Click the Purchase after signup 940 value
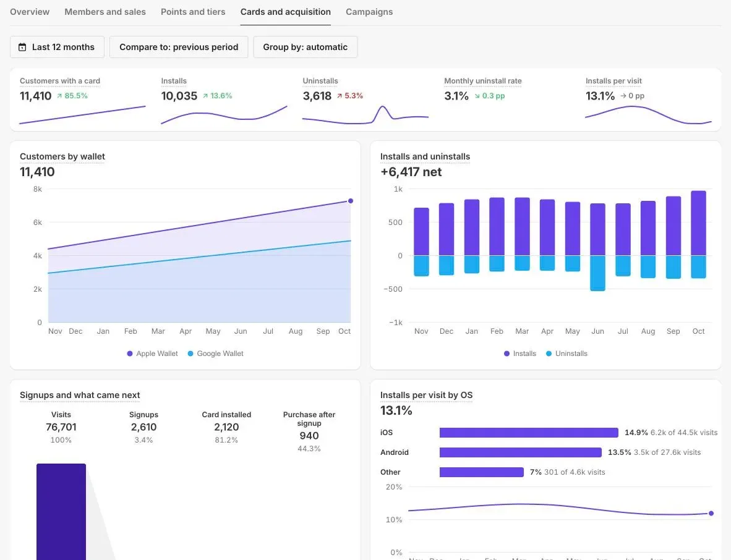This screenshot has height=560, width=731. [x=309, y=436]
